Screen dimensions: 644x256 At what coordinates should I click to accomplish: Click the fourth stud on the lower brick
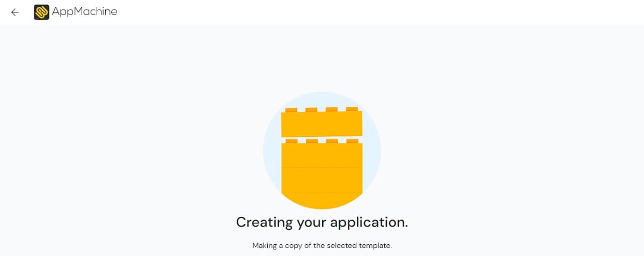pos(352,141)
